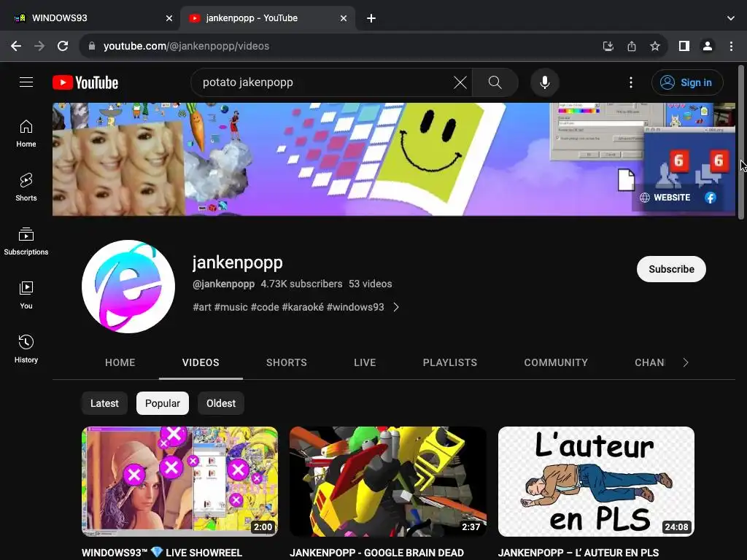Viewport: 747px width, 560px height.
Task: Open JANKENPOPP - GOOGLE BRAIN DEAD title
Action: click(x=376, y=553)
